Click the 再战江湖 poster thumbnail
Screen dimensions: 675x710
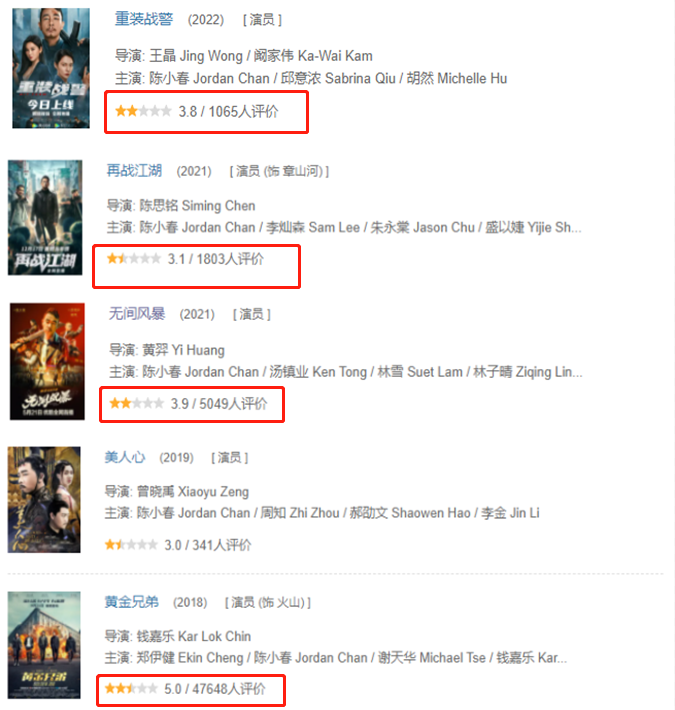coord(45,217)
